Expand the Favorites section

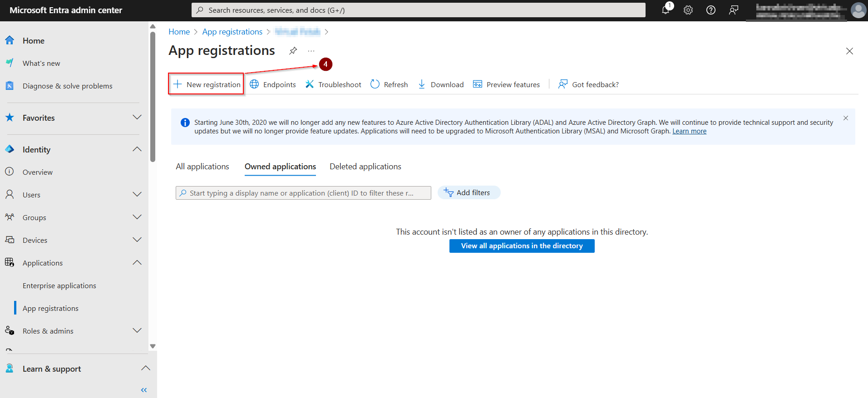[x=137, y=118]
